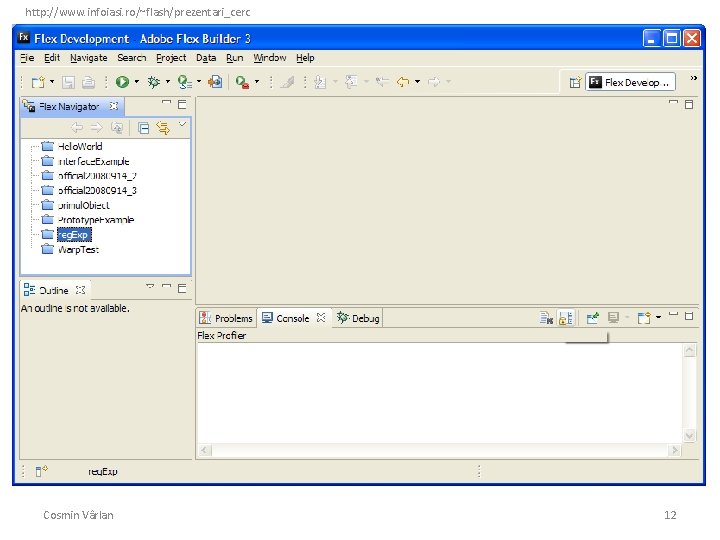Select the official20080914_2 project

pyautogui.click(x=97, y=176)
